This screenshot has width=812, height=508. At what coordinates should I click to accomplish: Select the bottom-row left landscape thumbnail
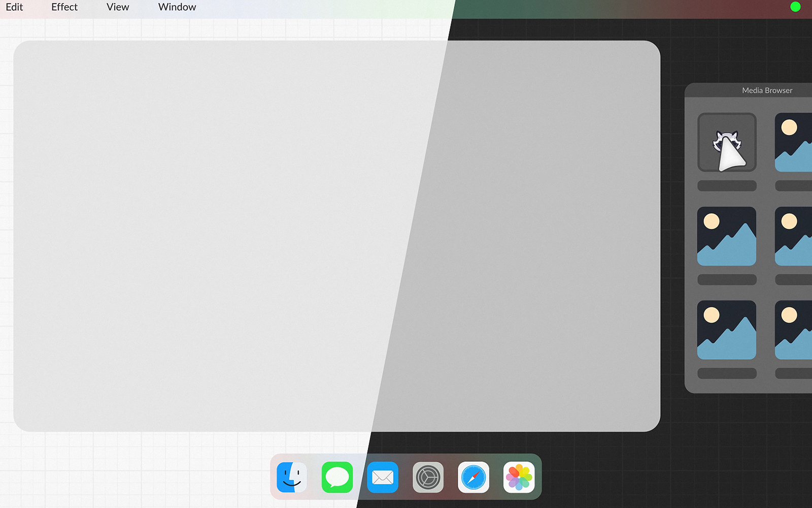coord(727,330)
